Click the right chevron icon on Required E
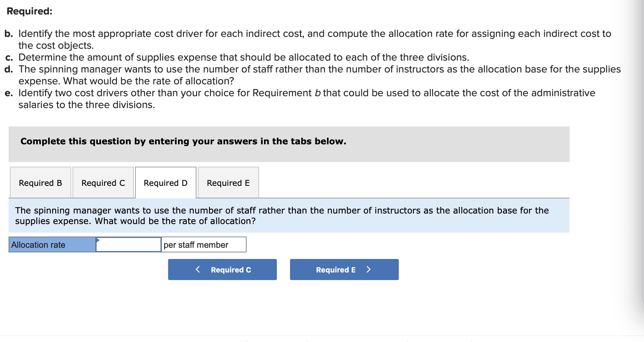 (x=369, y=269)
